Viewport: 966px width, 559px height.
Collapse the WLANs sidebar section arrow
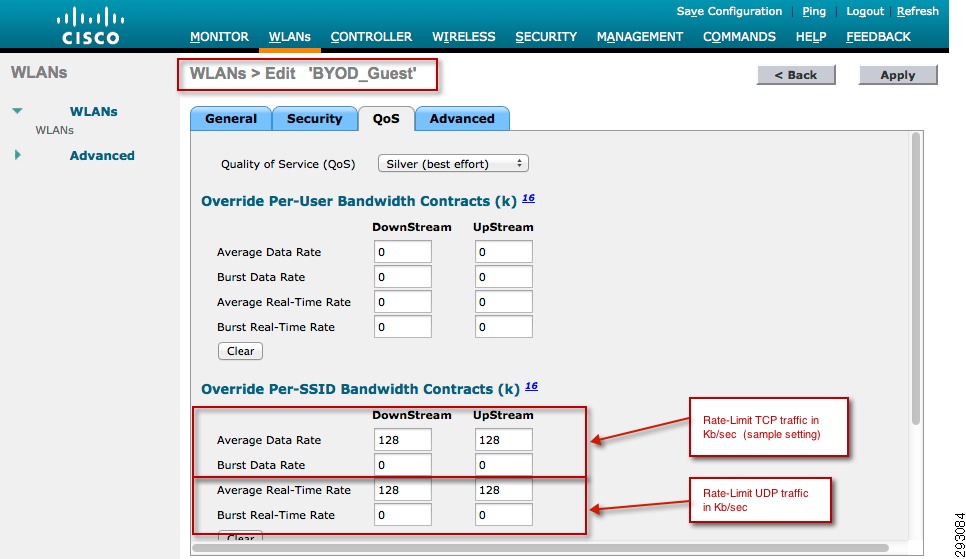[17, 111]
